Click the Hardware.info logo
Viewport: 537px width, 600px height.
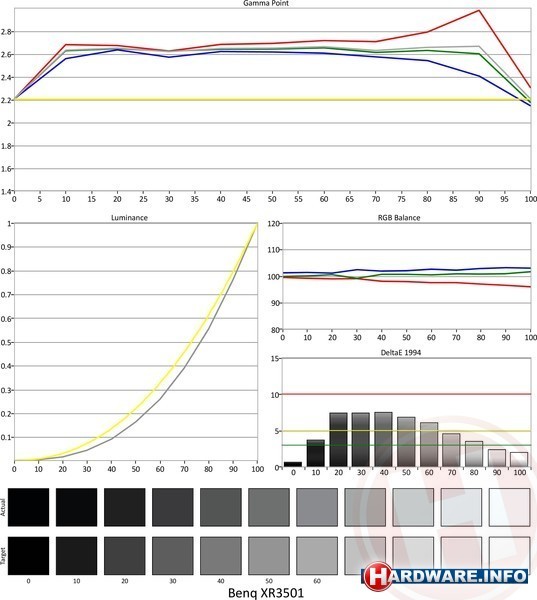(445, 577)
